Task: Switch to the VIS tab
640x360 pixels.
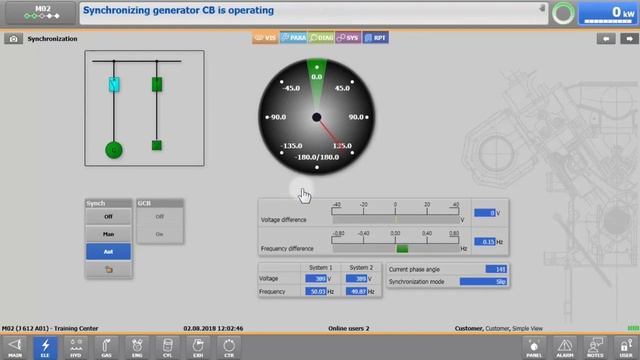Action: tap(265, 38)
